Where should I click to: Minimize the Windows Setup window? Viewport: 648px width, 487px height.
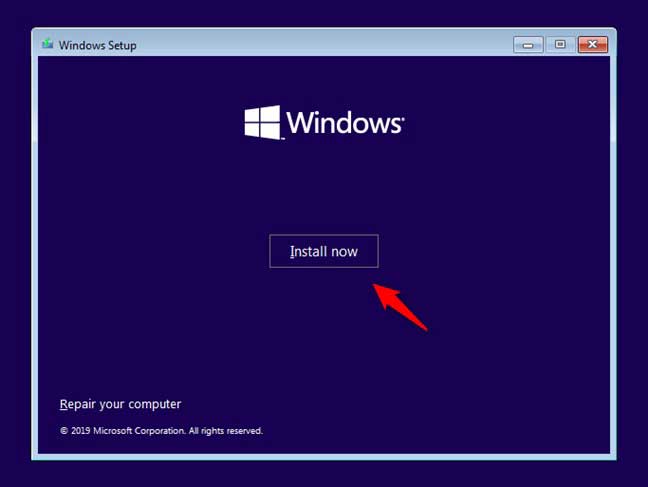point(528,45)
